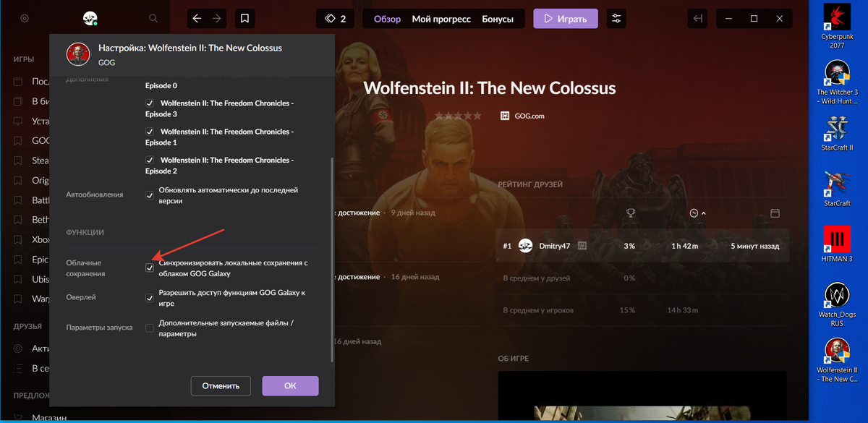Switch to the Обзор tab
868x423 pixels.
[x=387, y=19]
